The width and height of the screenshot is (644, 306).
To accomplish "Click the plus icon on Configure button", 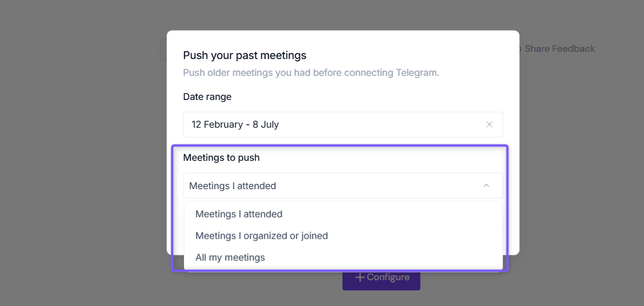I will (360, 278).
